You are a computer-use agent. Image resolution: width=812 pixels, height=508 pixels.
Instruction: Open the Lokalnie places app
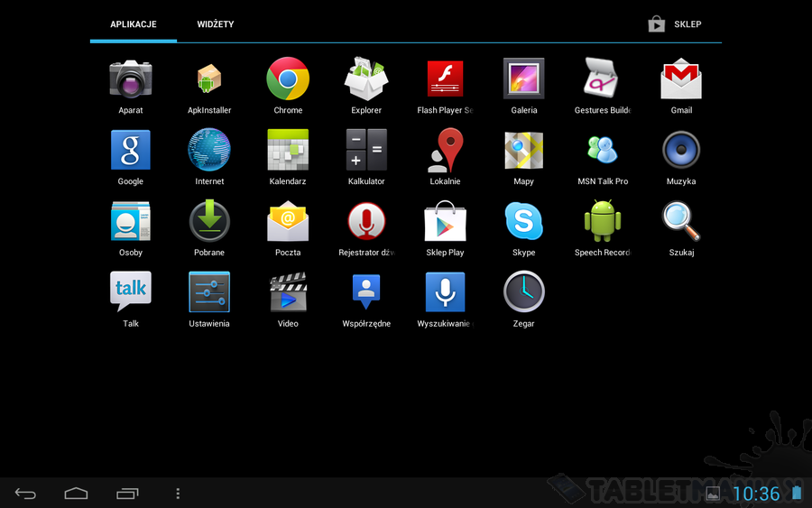(445, 150)
